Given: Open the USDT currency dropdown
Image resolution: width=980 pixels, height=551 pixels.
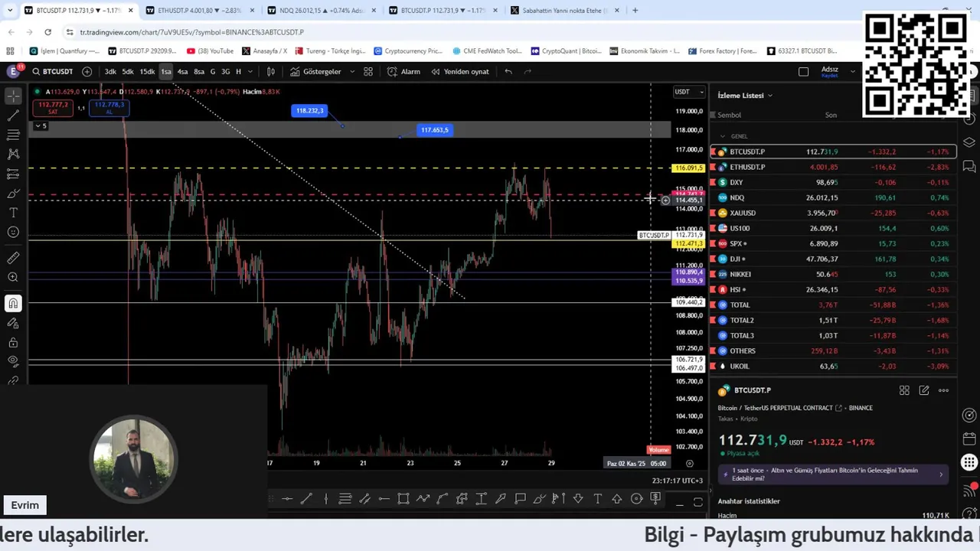Looking at the screenshot, I should (689, 92).
